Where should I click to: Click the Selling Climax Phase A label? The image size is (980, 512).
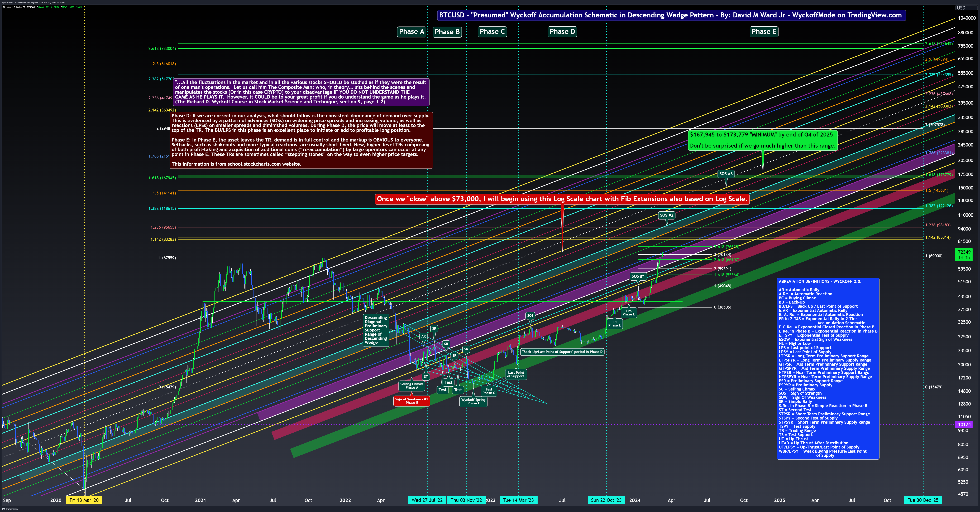pyautogui.click(x=412, y=386)
